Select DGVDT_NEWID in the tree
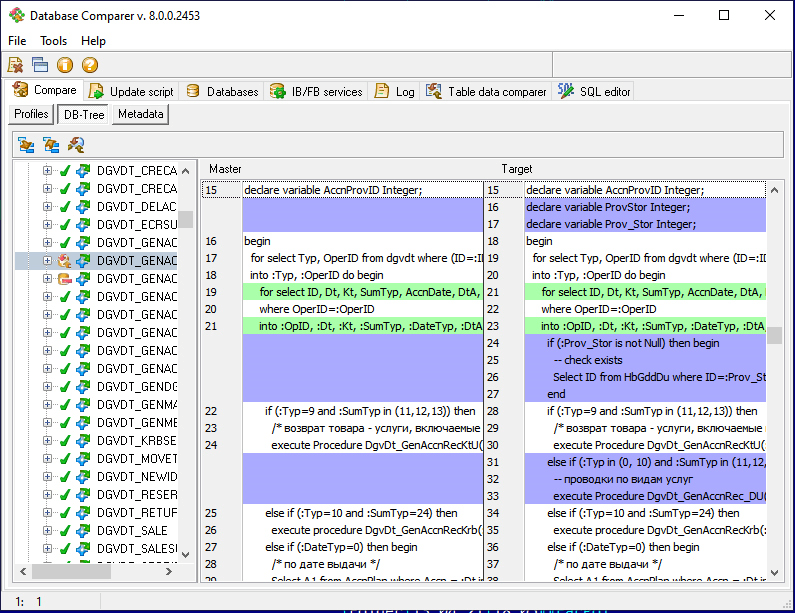Screen dimensions: 795x613 click(x=137, y=477)
